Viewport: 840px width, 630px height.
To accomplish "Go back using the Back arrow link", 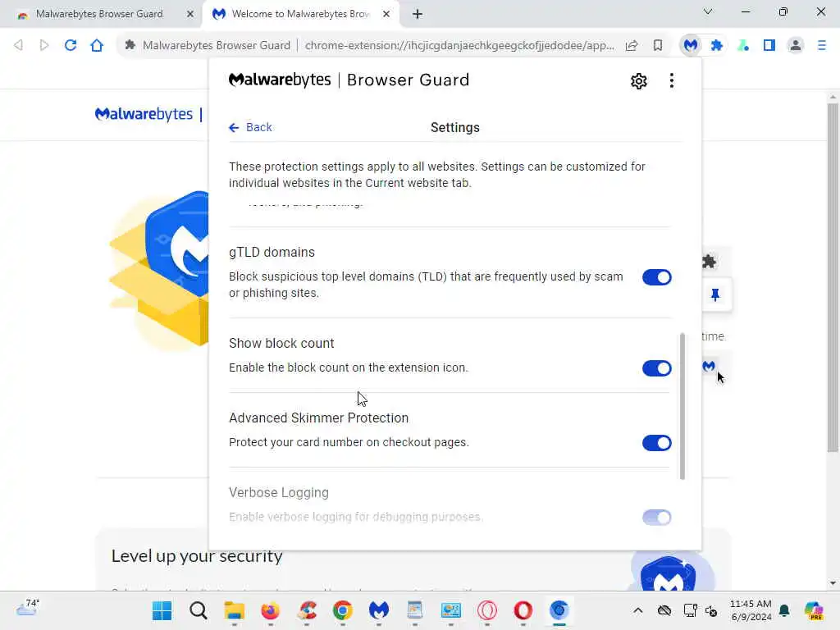I will [250, 127].
